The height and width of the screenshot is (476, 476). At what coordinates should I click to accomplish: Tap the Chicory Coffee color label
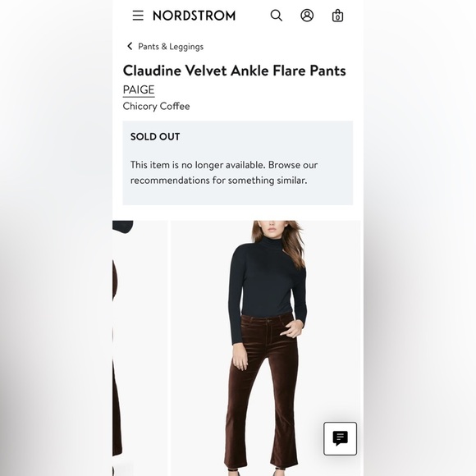[156, 106]
